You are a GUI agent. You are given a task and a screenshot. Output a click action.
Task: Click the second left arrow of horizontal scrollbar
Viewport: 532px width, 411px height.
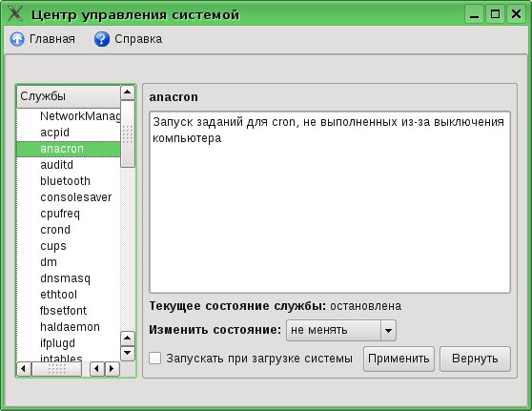point(97,369)
